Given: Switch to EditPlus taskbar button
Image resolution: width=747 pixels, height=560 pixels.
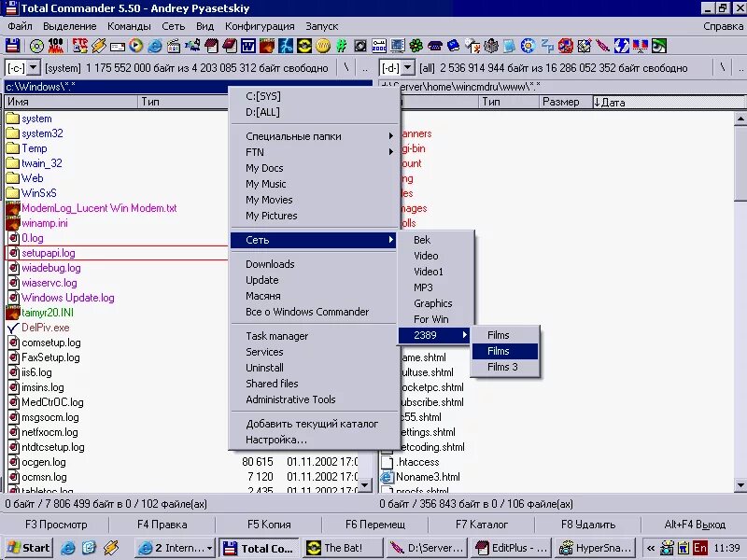Looking at the screenshot, I should 510,548.
